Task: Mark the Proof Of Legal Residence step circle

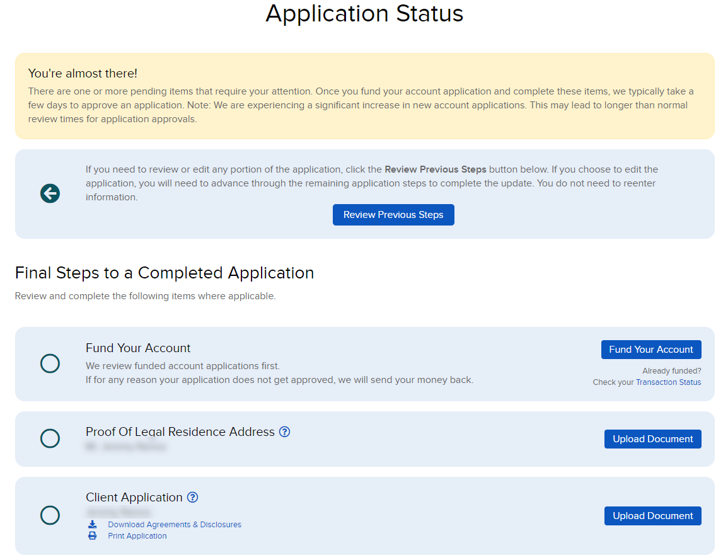Action: click(x=50, y=438)
